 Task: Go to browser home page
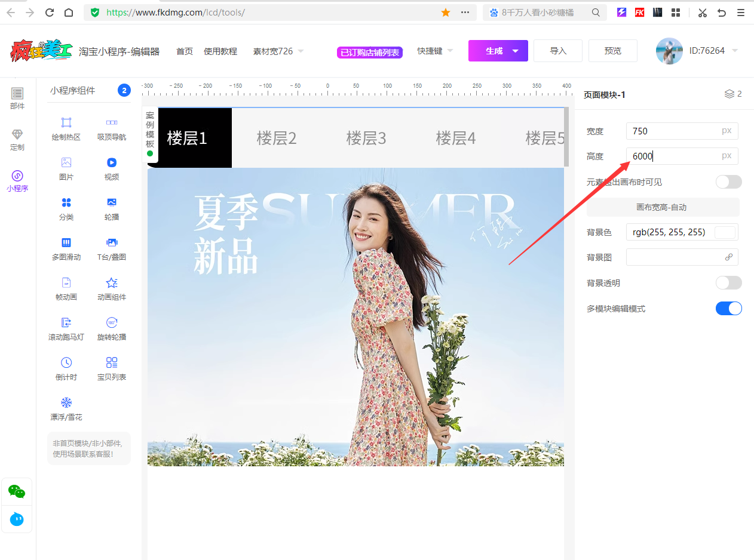69,12
